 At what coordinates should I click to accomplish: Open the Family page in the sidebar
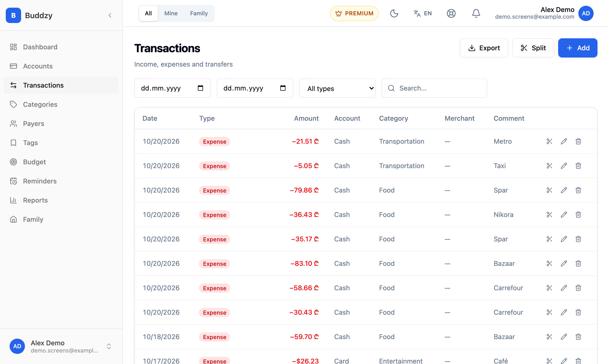coord(61,219)
